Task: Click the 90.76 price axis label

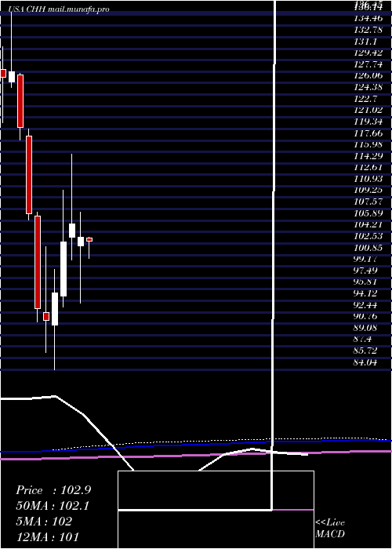Action: click(x=365, y=316)
